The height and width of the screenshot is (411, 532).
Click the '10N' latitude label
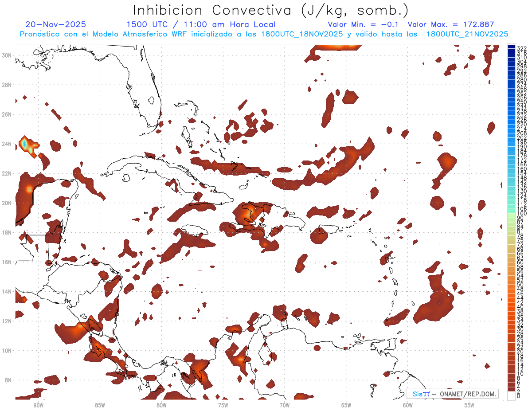point(7,351)
